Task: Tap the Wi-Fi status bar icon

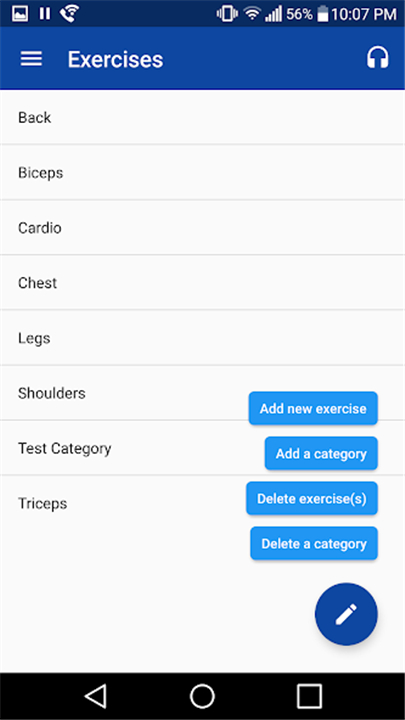Action: [x=252, y=14]
